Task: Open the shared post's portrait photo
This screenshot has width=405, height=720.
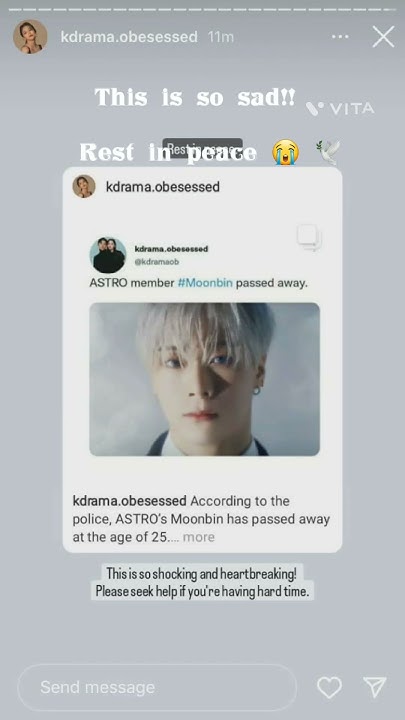Action: click(205, 379)
